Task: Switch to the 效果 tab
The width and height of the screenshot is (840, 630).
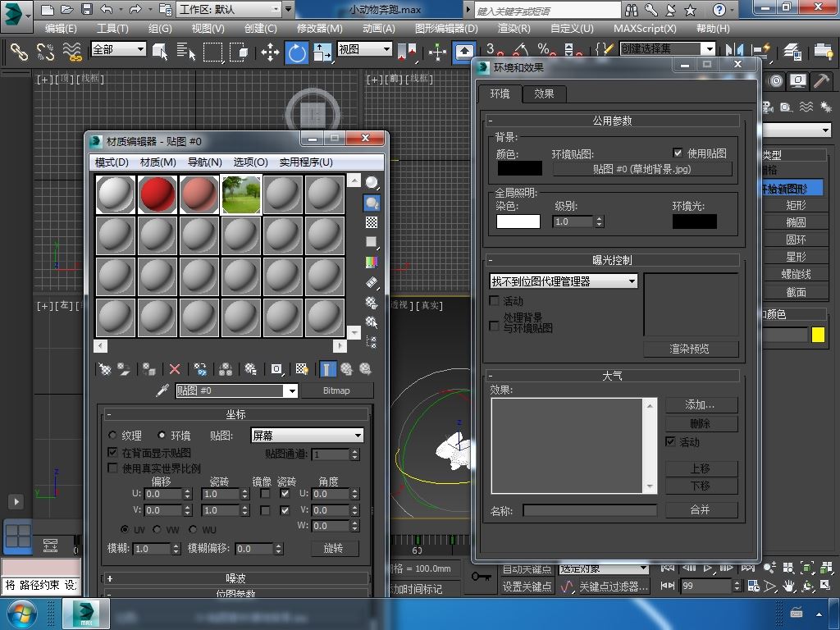Action: [544, 94]
